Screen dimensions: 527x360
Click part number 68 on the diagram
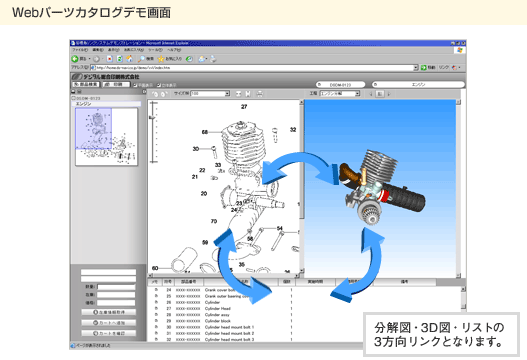[x=205, y=132]
